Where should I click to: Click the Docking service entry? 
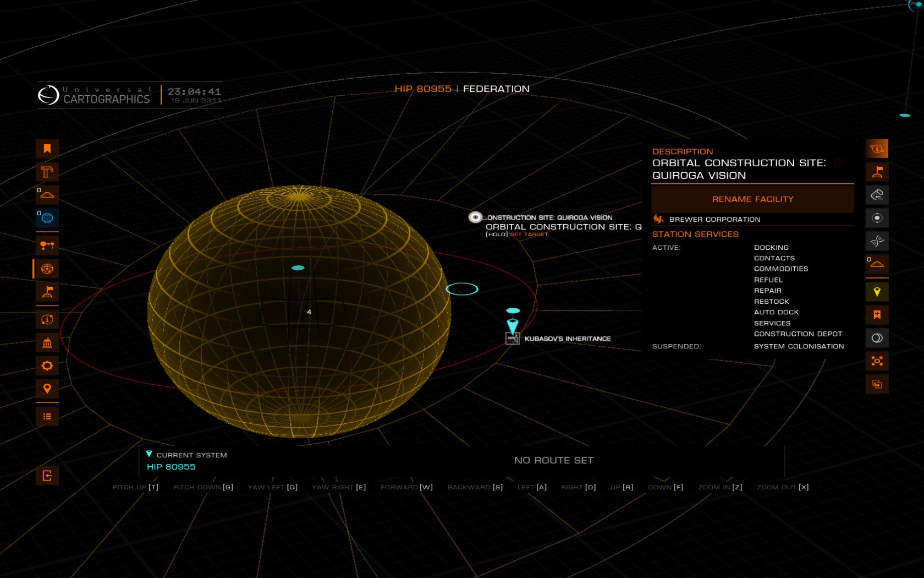tap(771, 248)
